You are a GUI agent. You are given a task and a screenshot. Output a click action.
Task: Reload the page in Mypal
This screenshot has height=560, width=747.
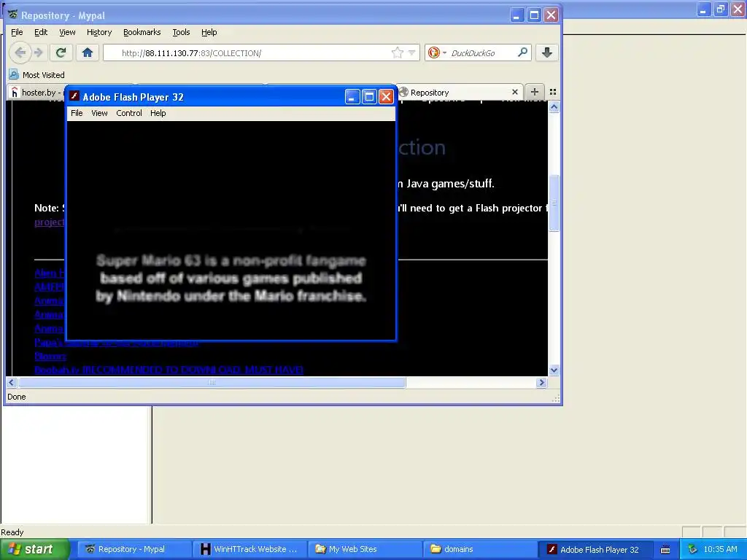[x=61, y=52]
